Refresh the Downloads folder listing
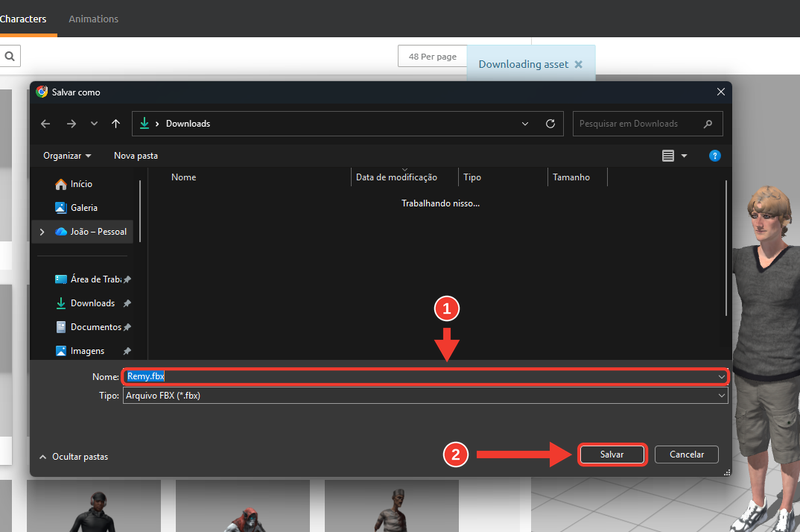Viewport: 800px width, 532px height. click(550, 124)
